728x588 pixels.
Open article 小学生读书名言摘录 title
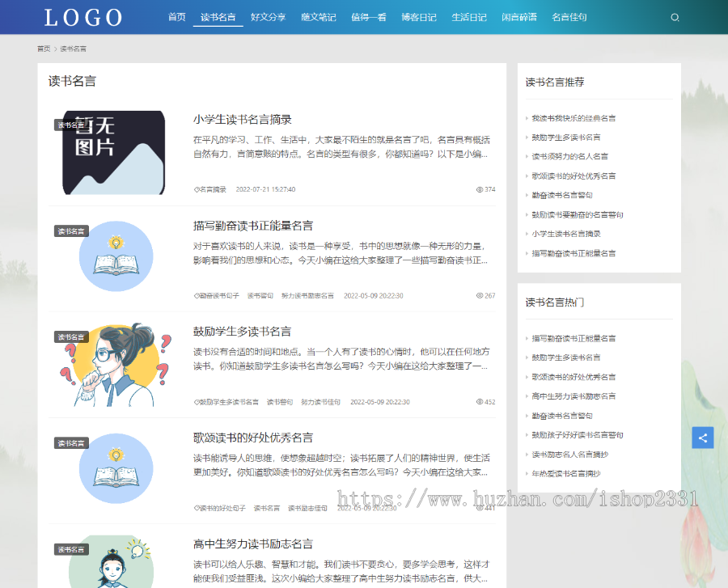point(243,120)
